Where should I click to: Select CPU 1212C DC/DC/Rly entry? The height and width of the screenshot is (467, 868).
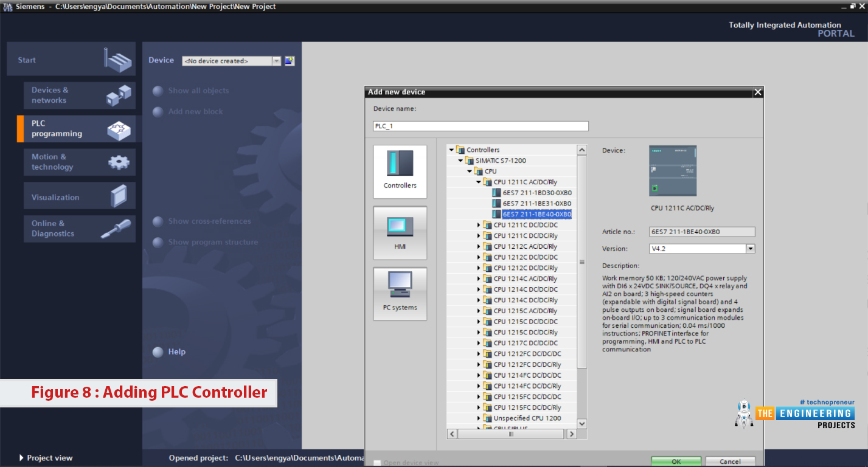526,268
